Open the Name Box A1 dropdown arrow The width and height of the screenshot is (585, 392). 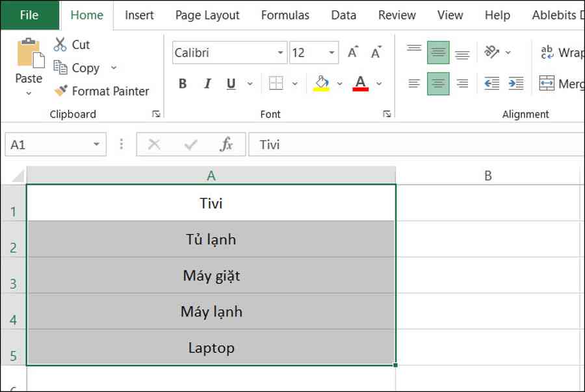pyautogui.click(x=96, y=144)
